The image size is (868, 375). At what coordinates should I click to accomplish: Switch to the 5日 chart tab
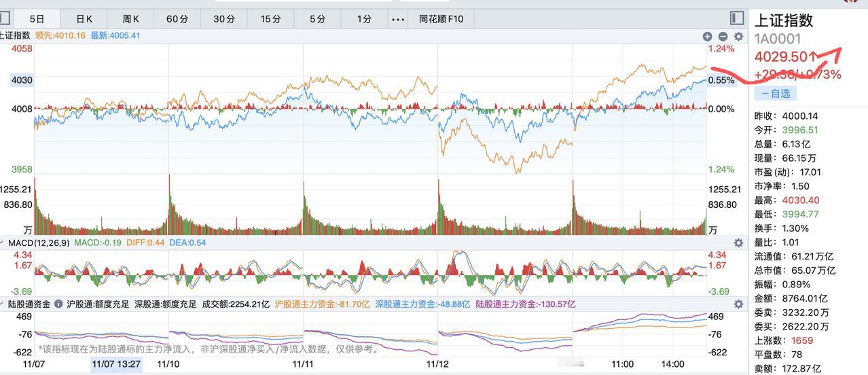(37, 19)
